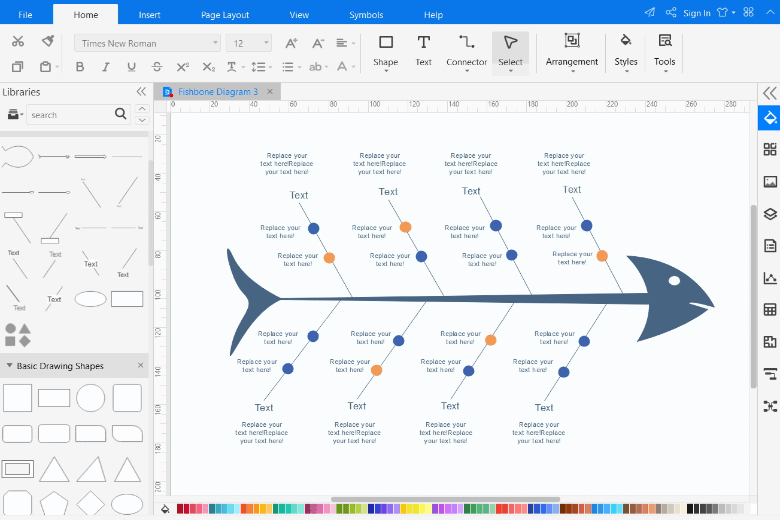Select the Shape tool
The width and height of the screenshot is (780, 520).
pyautogui.click(x=386, y=52)
